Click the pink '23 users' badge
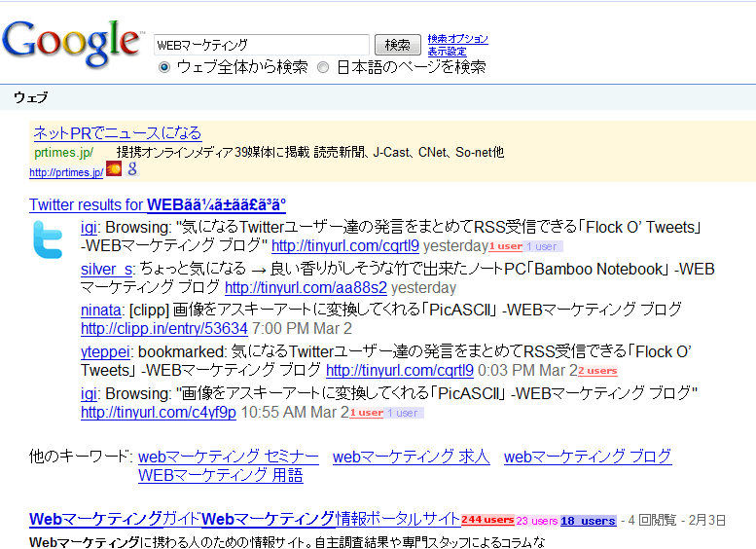The width and height of the screenshot is (756, 549). 537,521
